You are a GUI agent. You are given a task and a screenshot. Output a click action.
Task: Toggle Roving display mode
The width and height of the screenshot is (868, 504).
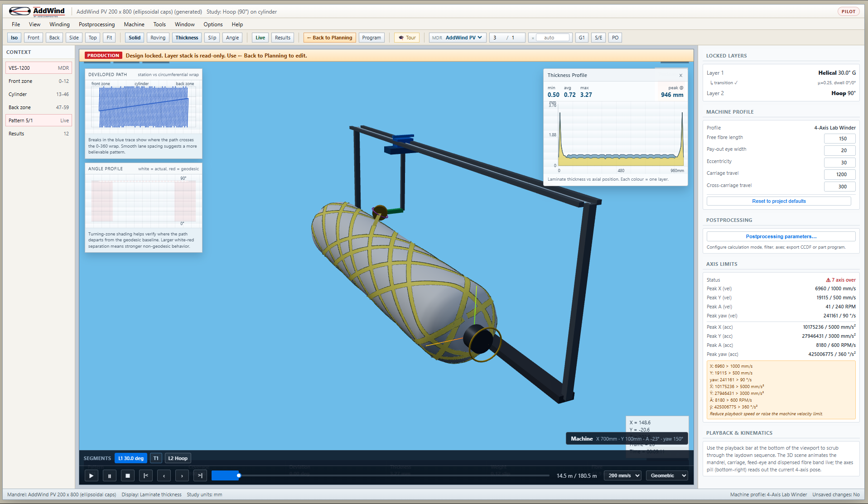point(158,38)
